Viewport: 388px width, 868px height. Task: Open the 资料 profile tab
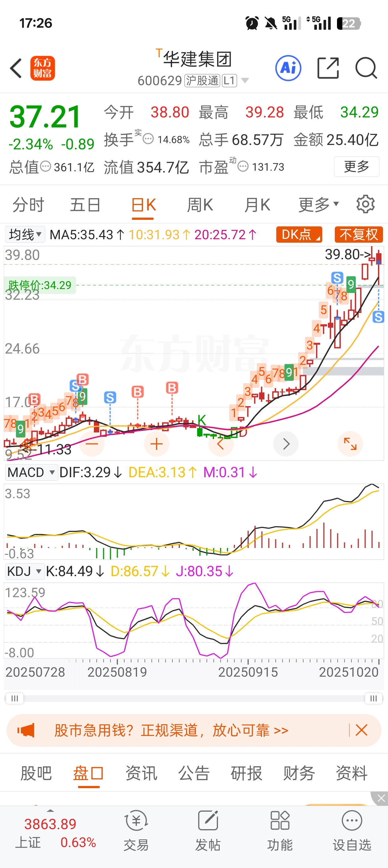(x=351, y=773)
